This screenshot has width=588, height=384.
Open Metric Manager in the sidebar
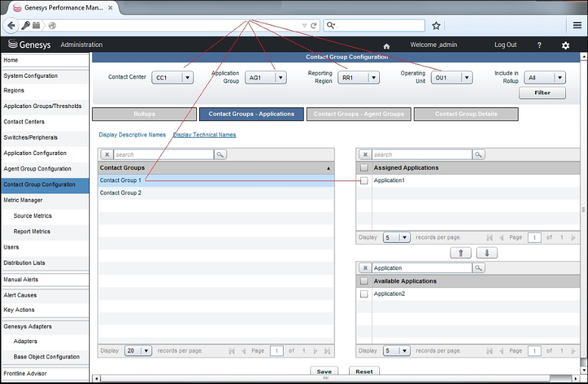tap(24, 200)
